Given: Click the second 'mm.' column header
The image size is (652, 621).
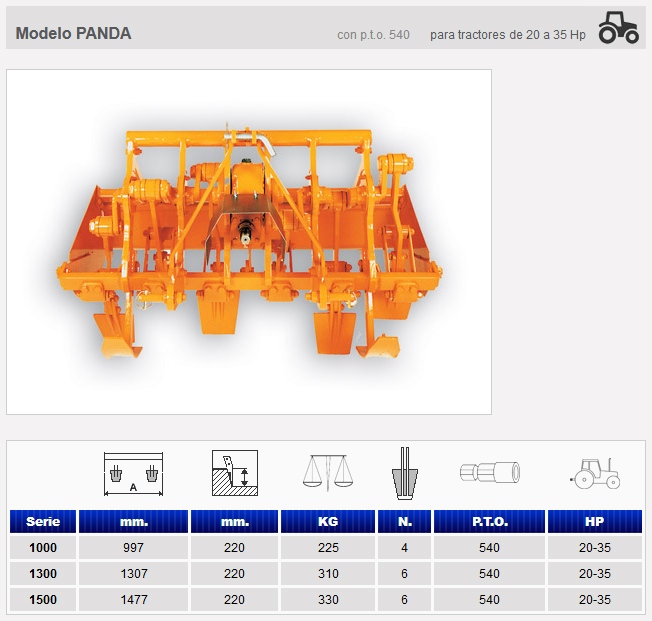Looking at the screenshot, I should (235, 521).
